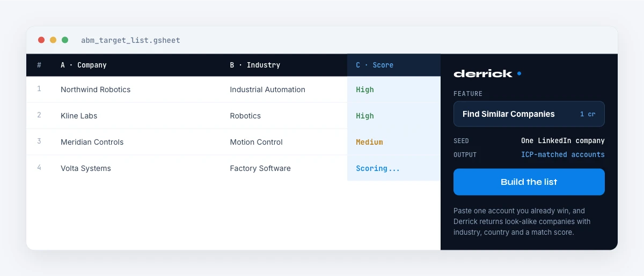Click the green maximize window dot
Viewport: 644px width, 276px height.
[65, 40]
